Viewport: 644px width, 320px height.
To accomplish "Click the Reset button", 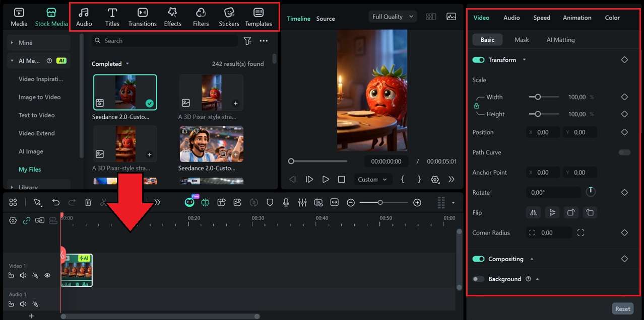I will [622, 309].
